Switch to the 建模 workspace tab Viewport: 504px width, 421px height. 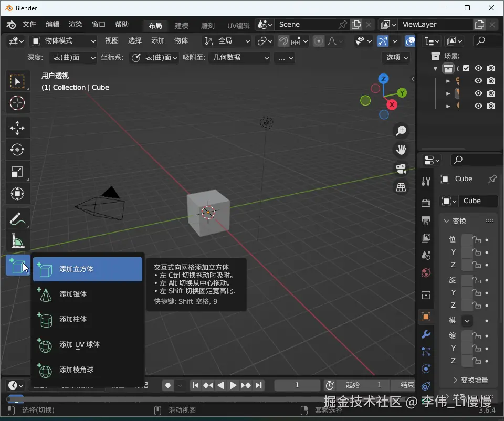pyautogui.click(x=182, y=25)
